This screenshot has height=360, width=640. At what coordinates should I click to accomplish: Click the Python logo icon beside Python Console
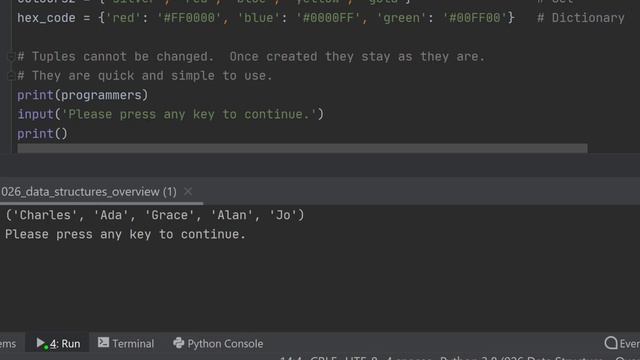pyautogui.click(x=178, y=343)
